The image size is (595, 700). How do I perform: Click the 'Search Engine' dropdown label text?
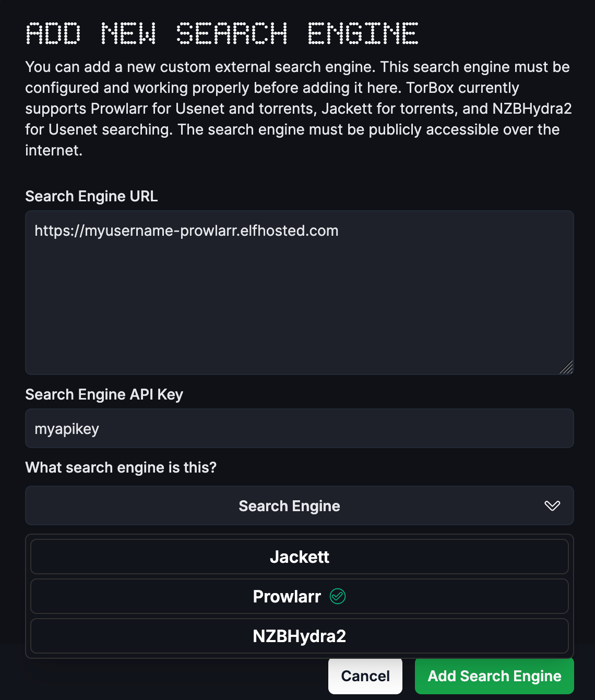(x=289, y=506)
